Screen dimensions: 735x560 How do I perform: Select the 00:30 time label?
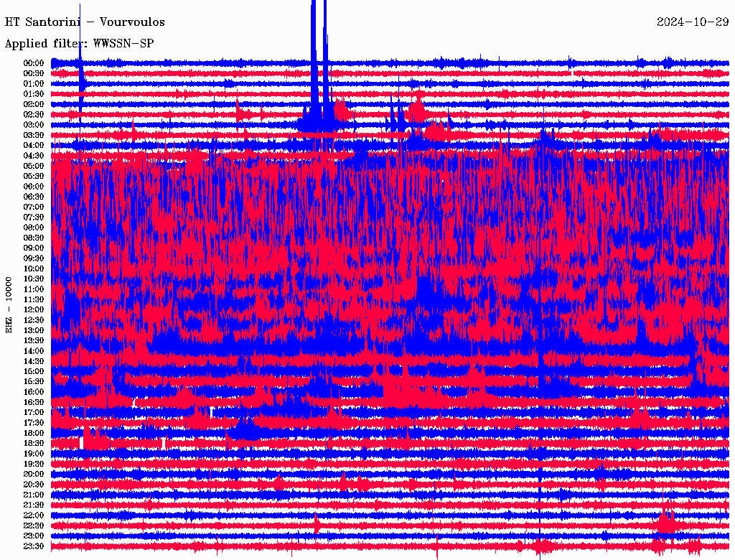(x=33, y=73)
